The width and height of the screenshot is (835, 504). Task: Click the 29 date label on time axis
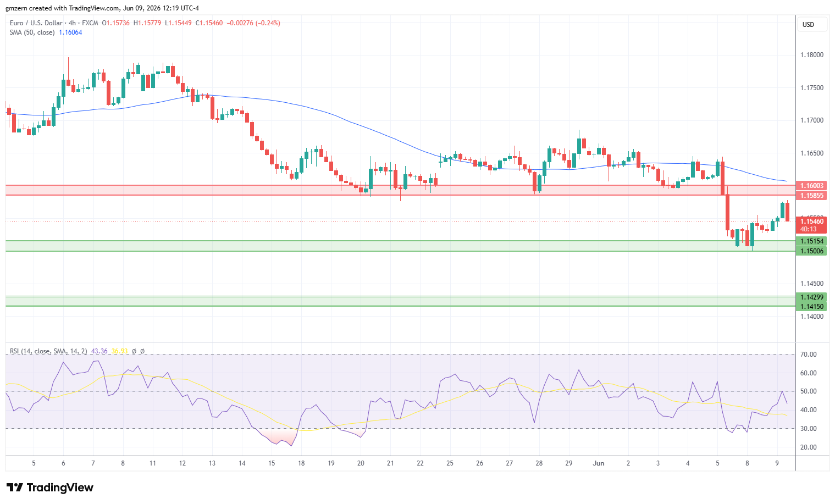(569, 463)
